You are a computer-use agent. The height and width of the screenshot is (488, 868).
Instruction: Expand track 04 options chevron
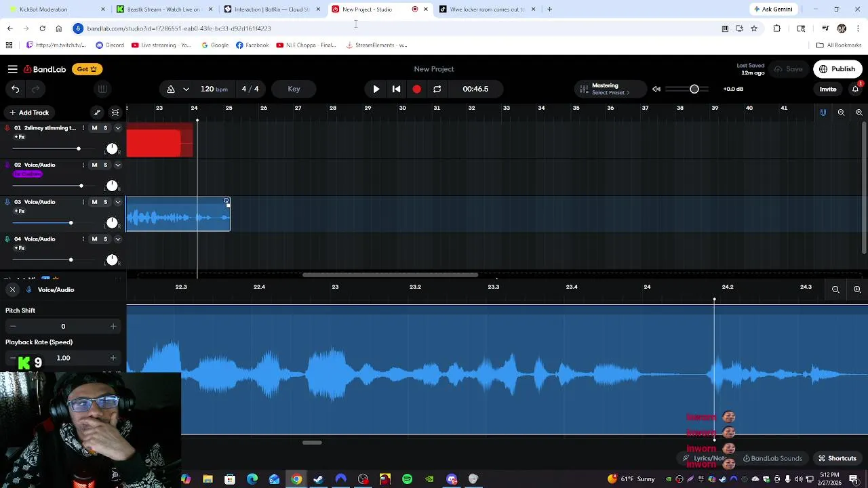click(x=117, y=239)
